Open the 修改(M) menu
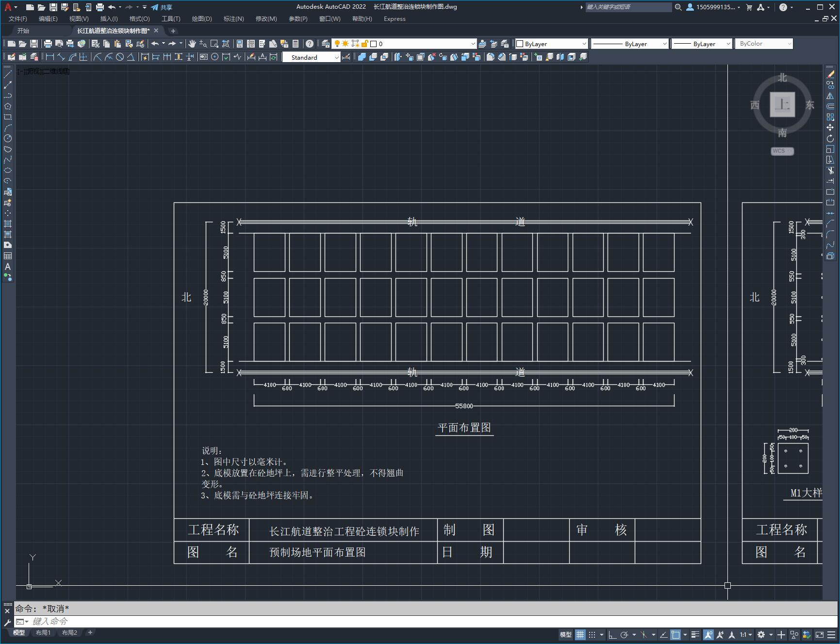 266,19
